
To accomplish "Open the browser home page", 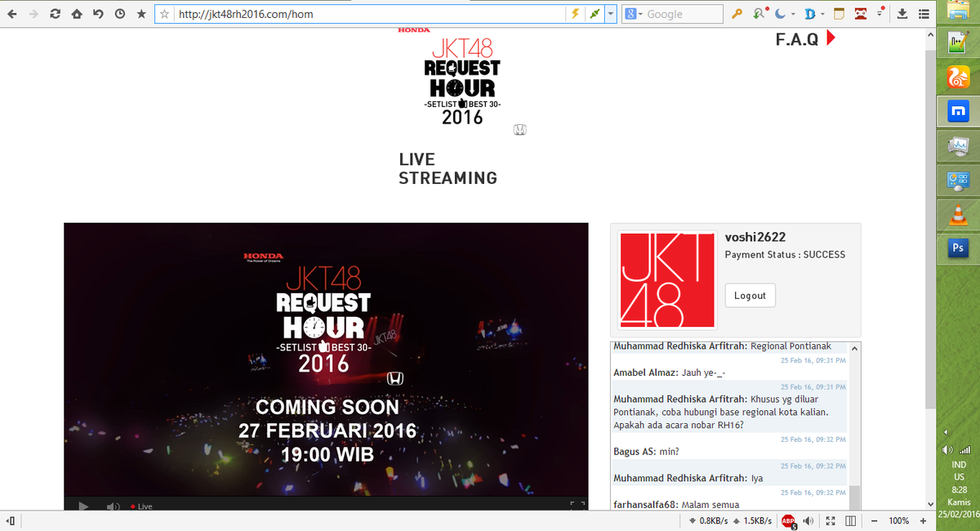I will point(77,14).
